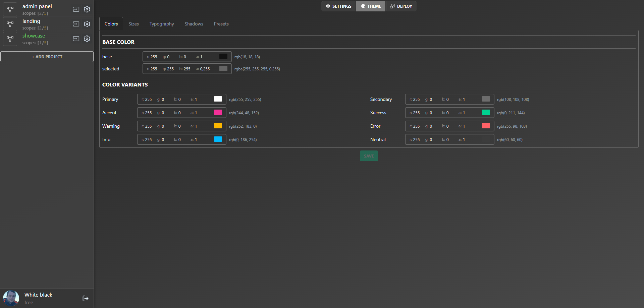Open the Presets tab
The height and width of the screenshot is (308, 644).
pyautogui.click(x=221, y=24)
